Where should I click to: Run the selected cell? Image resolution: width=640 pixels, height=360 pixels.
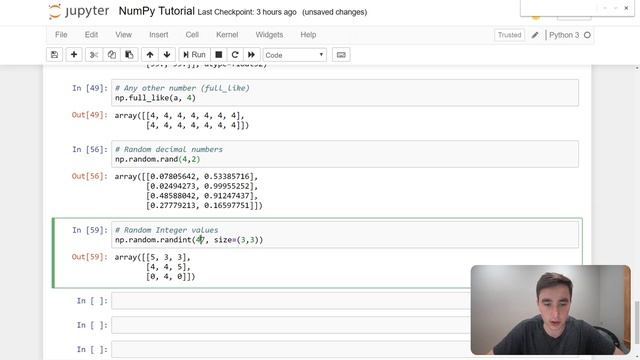point(194,55)
